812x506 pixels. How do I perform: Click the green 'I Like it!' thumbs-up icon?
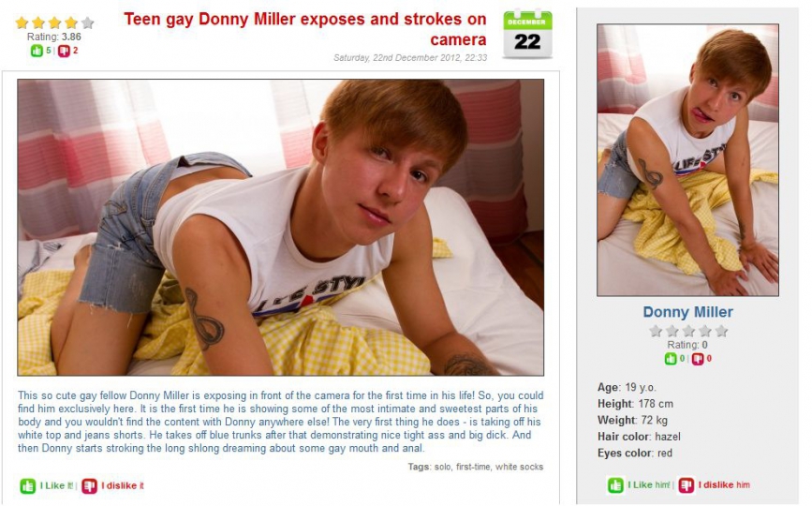tap(27, 485)
